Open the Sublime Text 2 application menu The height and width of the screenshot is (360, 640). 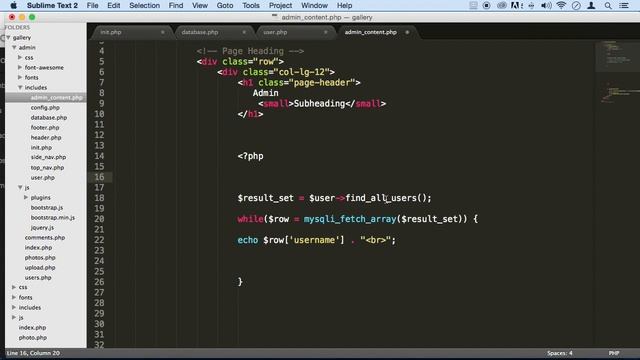click(52, 5)
